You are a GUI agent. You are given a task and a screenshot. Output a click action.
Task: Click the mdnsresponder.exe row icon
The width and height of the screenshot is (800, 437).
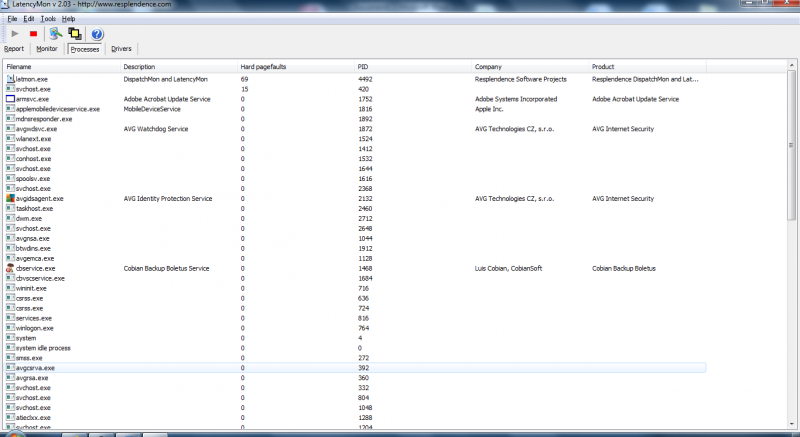pos(10,119)
